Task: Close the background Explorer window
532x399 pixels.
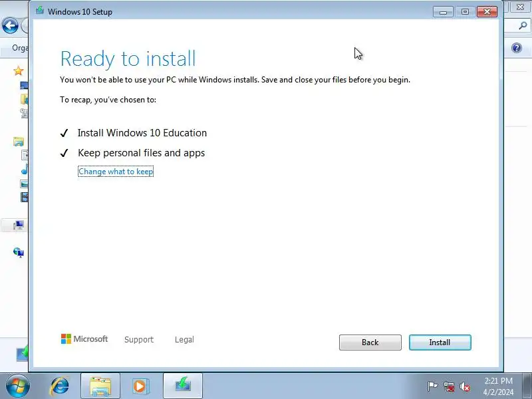Action: tap(520, 7)
